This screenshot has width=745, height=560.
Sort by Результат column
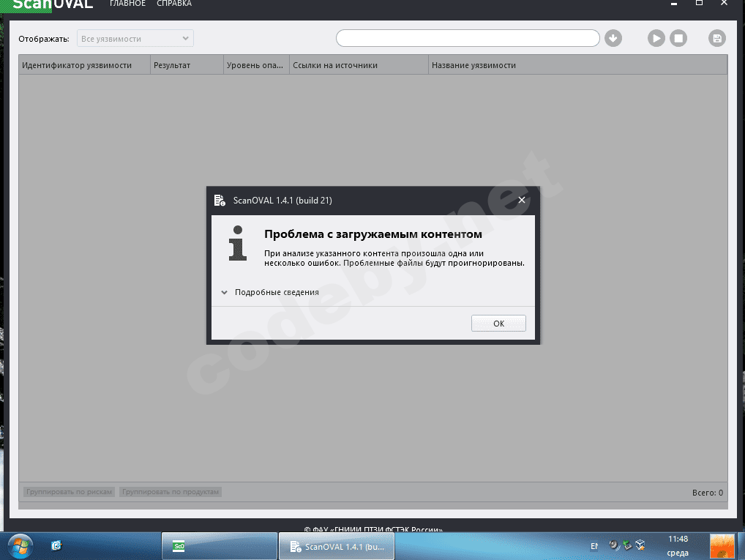coord(187,65)
